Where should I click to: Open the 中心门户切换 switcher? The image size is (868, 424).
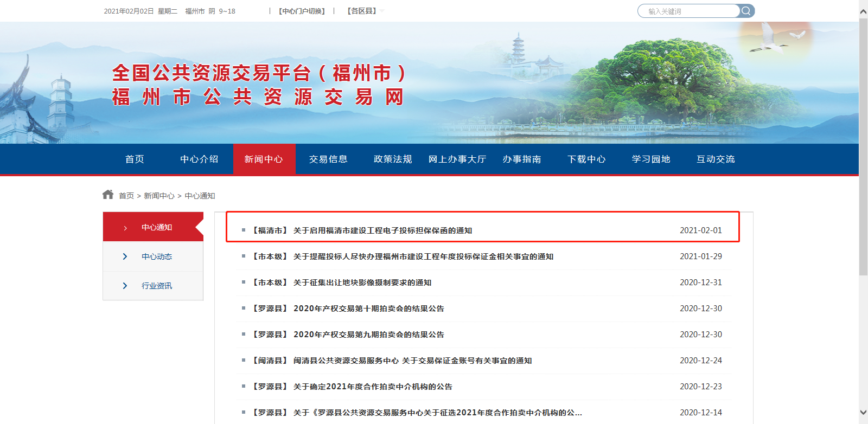(302, 11)
